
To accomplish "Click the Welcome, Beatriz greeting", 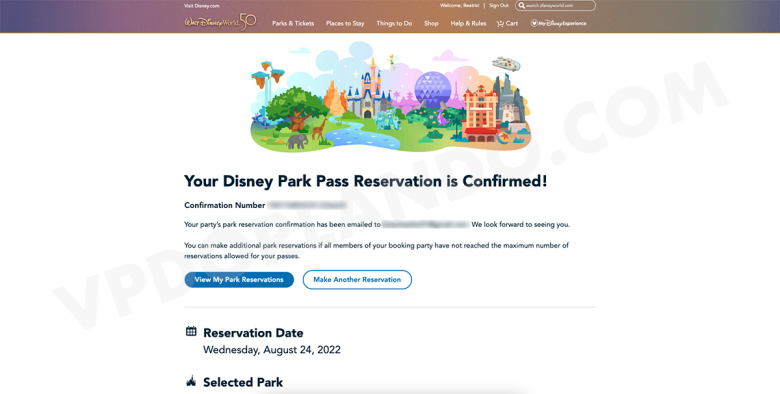I will coord(460,5).
